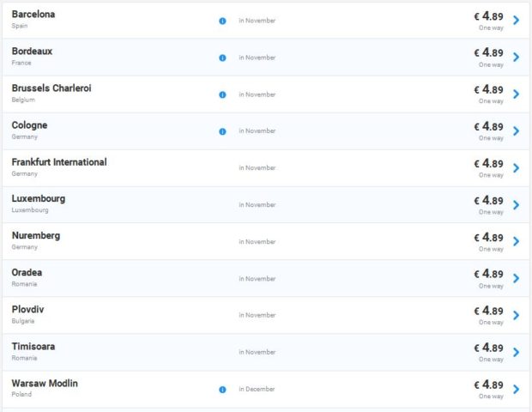
Task: Select the Timisoara destination name
Action: [33, 346]
